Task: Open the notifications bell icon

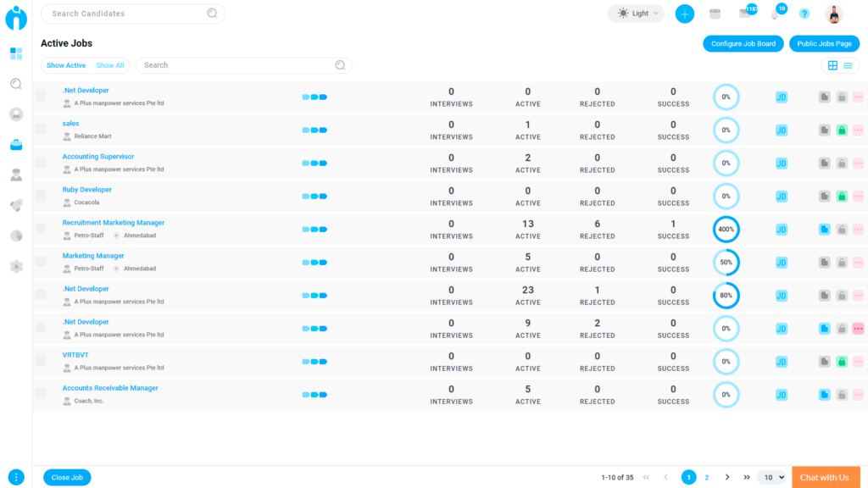Action: [776, 14]
